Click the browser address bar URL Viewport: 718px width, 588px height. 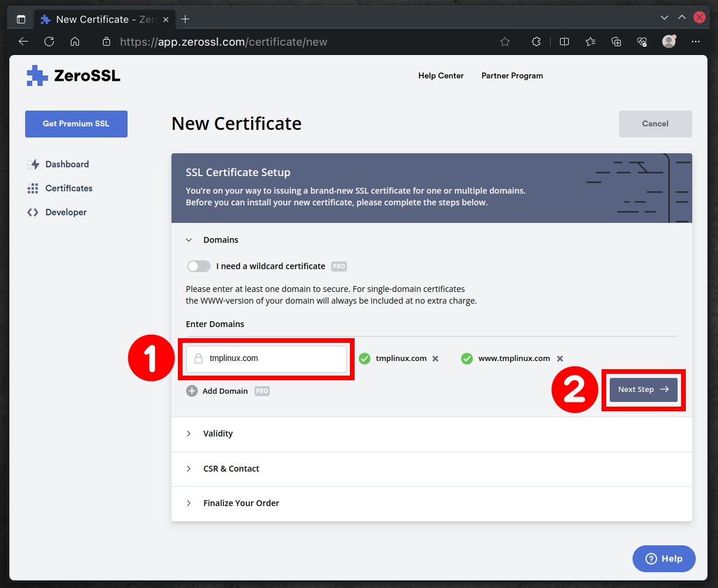point(224,42)
